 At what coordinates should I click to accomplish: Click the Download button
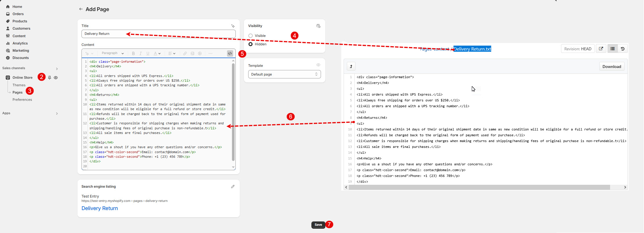(x=612, y=67)
